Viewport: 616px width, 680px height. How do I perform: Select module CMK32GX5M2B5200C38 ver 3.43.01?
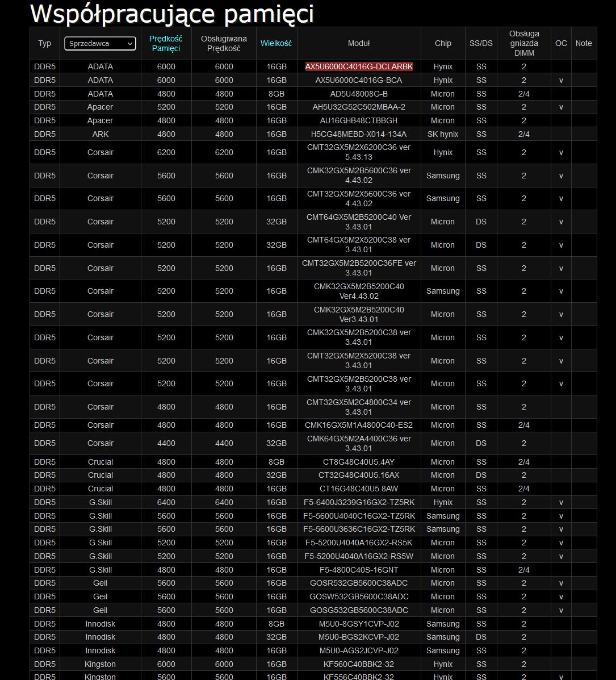359,337
